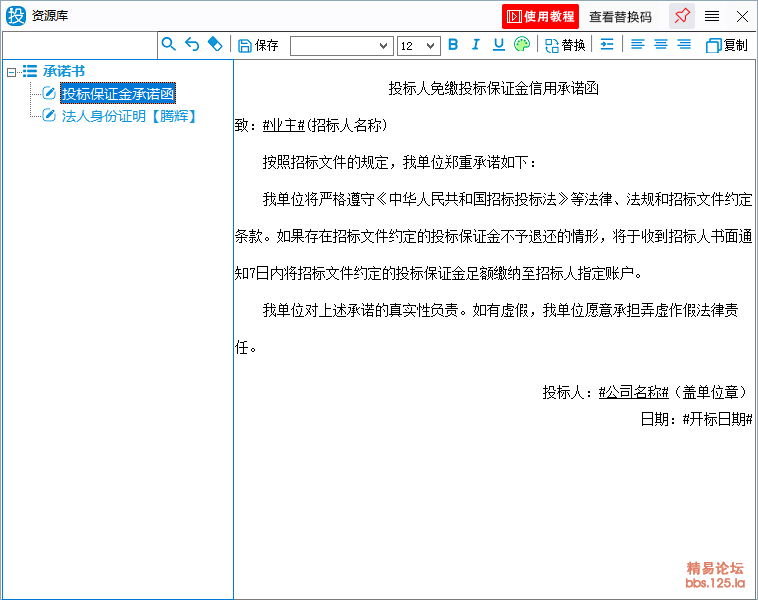
Task: Apply first-line indent icon
Action: pos(607,44)
